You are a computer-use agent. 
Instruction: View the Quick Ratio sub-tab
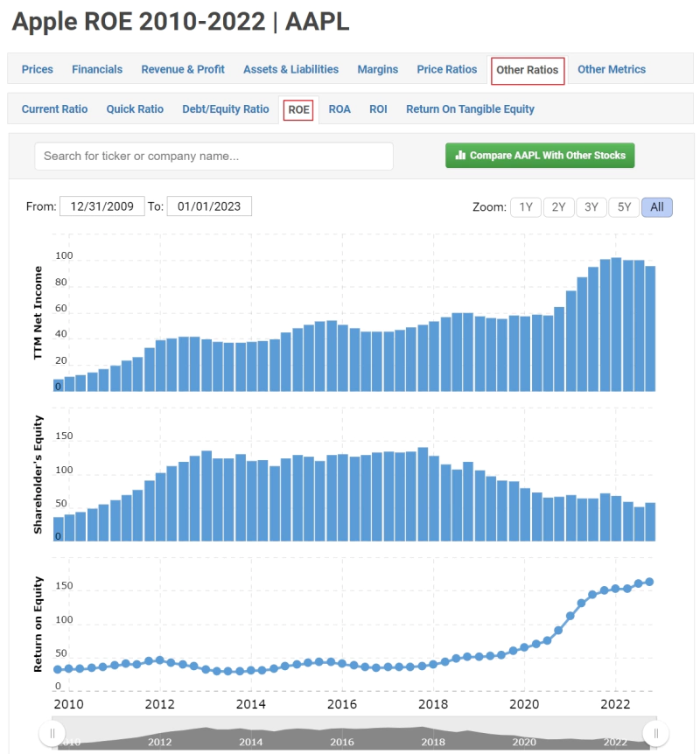(x=135, y=109)
